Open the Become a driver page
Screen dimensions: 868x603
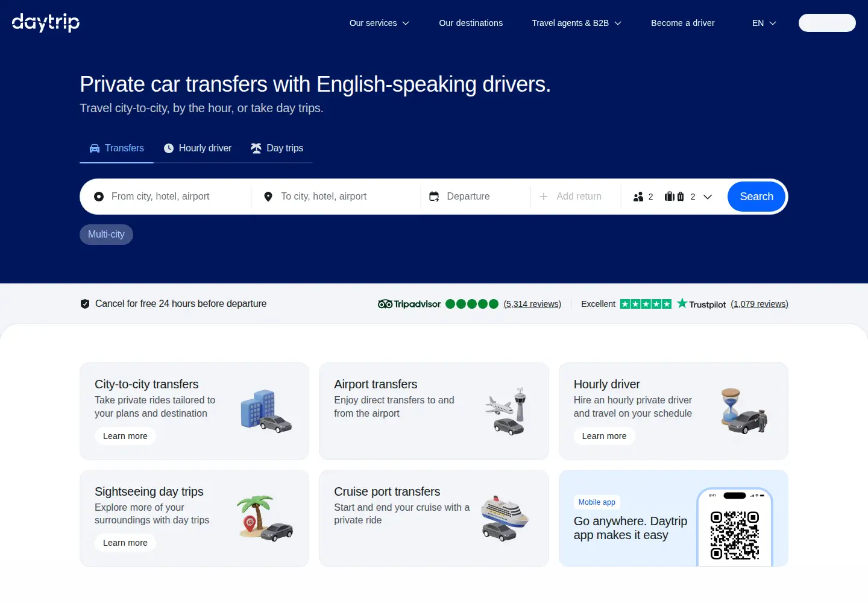click(x=682, y=23)
